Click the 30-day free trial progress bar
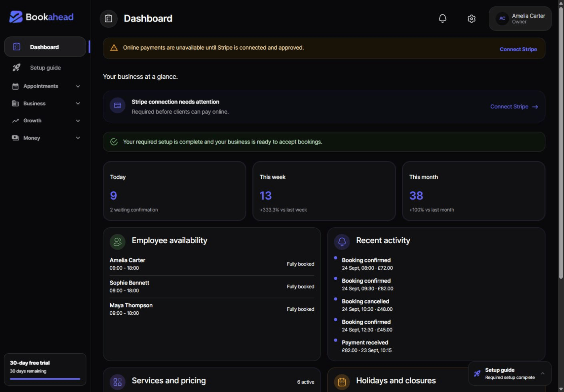This screenshot has width=564, height=392. pyautogui.click(x=45, y=379)
